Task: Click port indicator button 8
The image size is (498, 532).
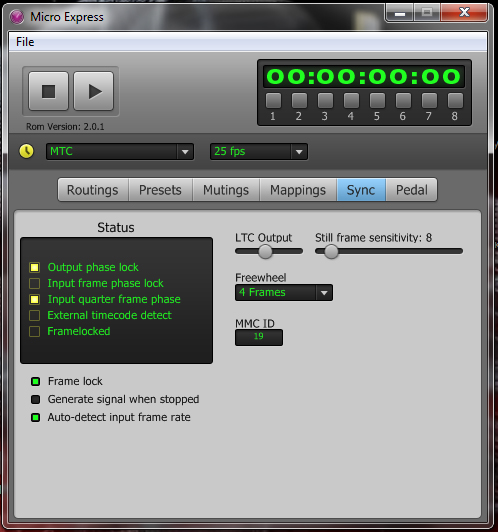Action: [455, 100]
